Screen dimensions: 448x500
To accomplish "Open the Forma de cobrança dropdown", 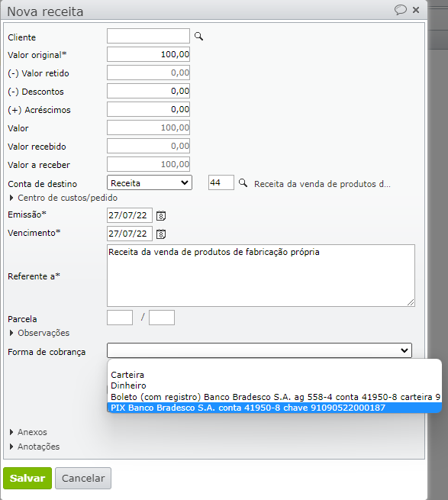I will tap(259, 350).
